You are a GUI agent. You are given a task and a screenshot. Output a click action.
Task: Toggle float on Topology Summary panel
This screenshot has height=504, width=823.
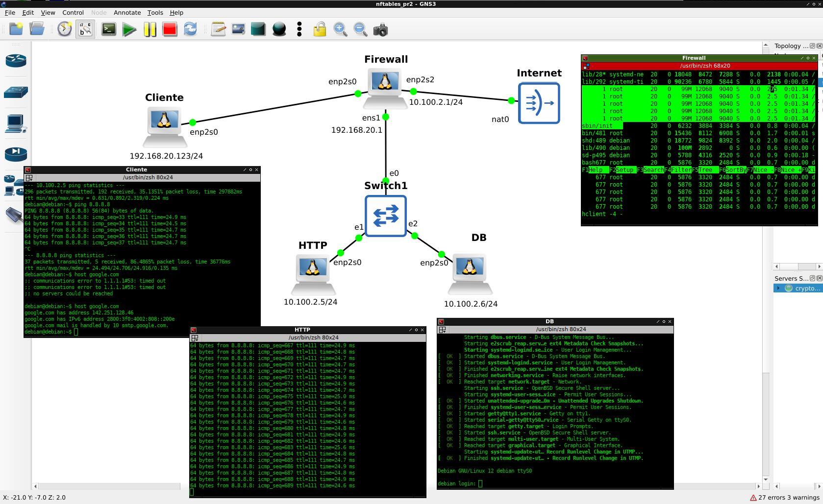(x=812, y=46)
